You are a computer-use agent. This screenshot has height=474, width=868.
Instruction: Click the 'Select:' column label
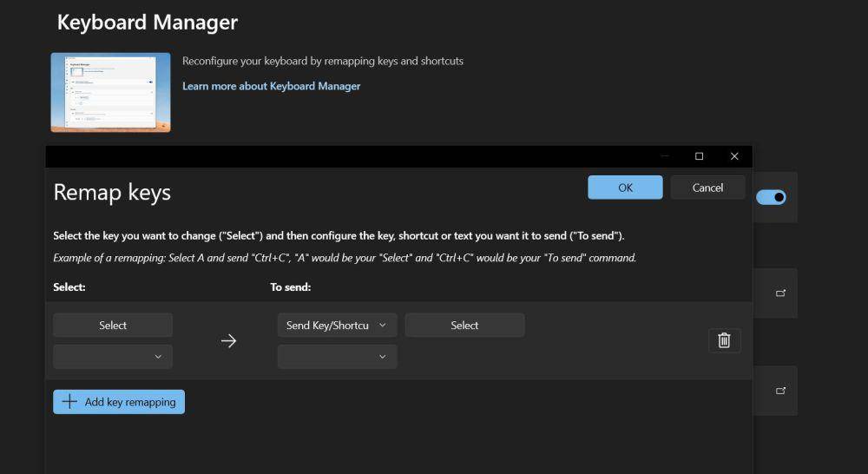(69, 286)
